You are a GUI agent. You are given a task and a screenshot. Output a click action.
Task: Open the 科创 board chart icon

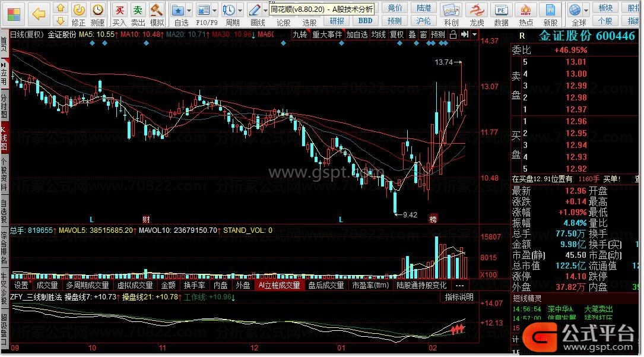(451, 10)
